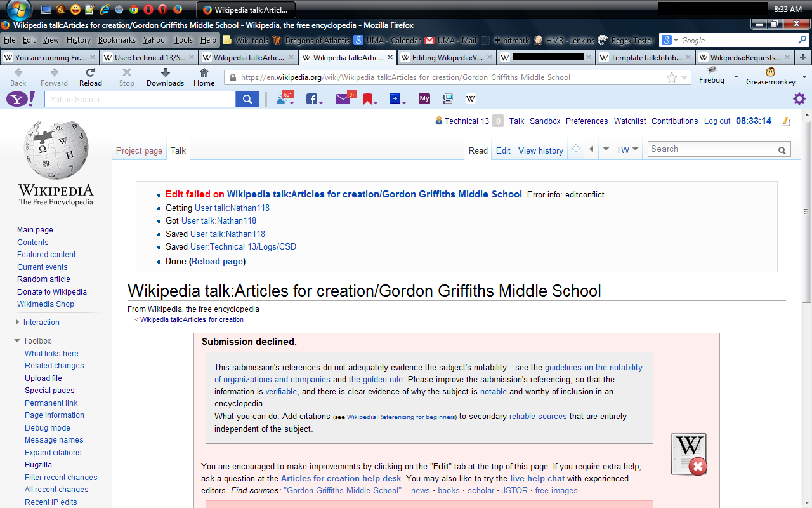Bookmark page using URL bar star

(x=672, y=77)
